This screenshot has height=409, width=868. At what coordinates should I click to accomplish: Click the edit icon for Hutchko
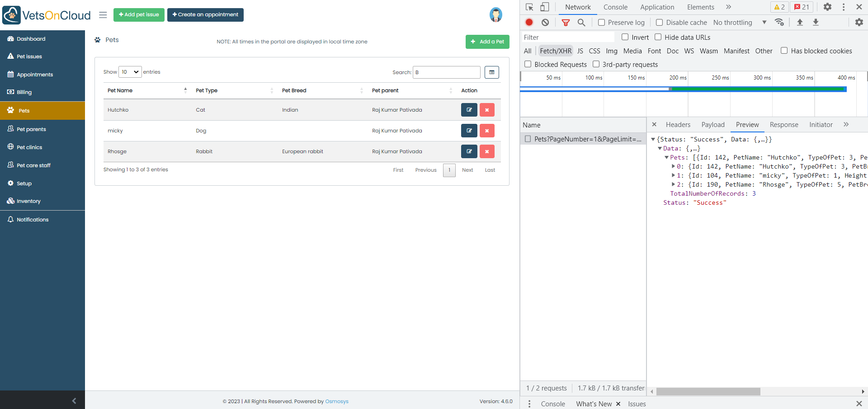[469, 110]
